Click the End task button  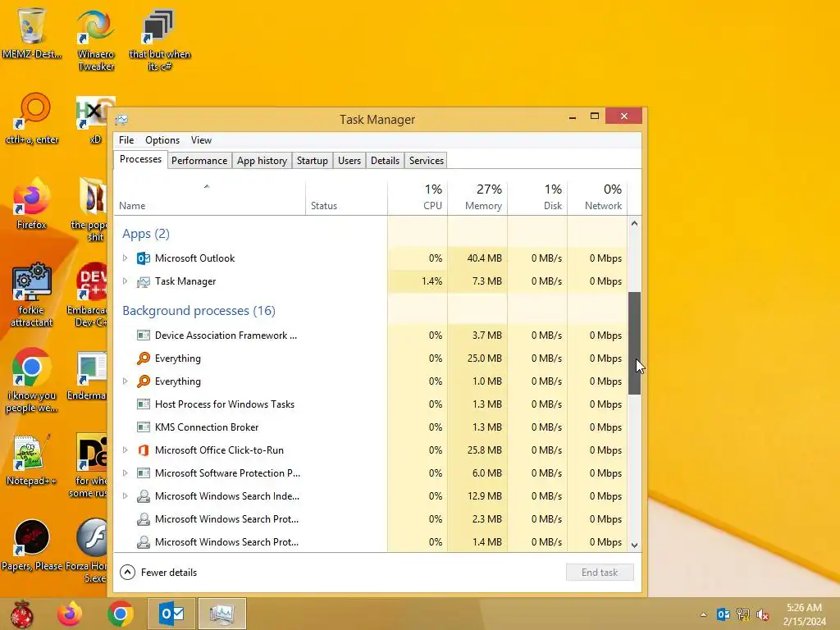(600, 573)
